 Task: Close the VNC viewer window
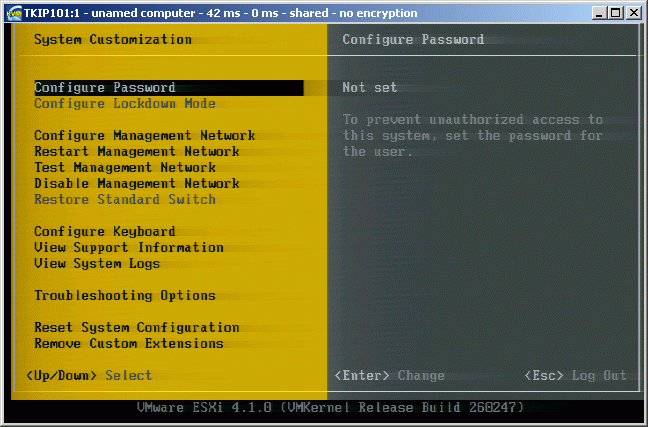tap(634, 13)
